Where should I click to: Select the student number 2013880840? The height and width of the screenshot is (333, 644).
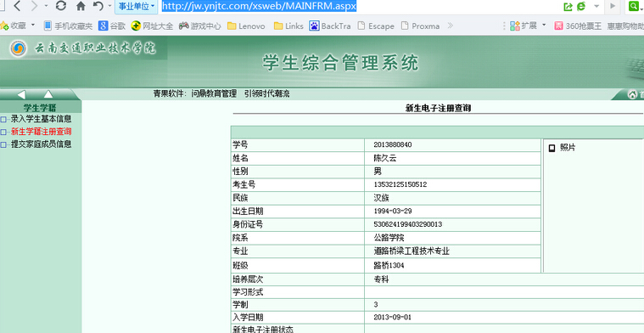point(393,144)
